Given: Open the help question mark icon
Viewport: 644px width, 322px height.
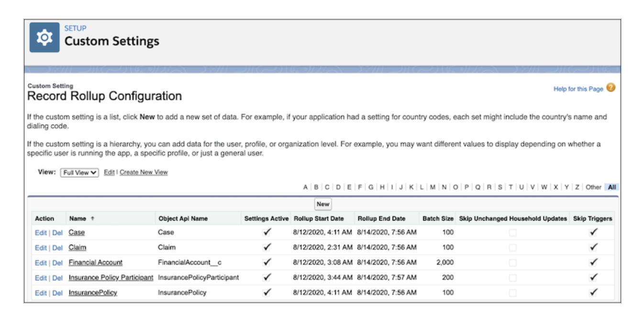Looking at the screenshot, I should [611, 88].
